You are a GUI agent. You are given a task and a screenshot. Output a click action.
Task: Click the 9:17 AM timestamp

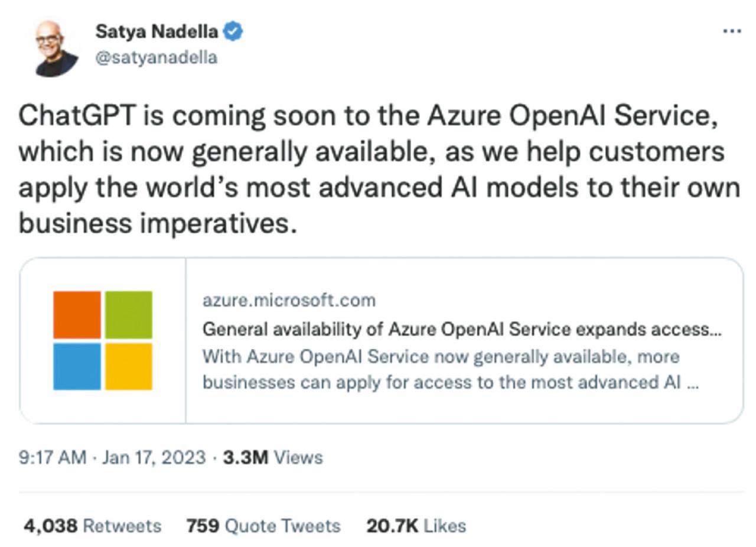[x=52, y=458]
